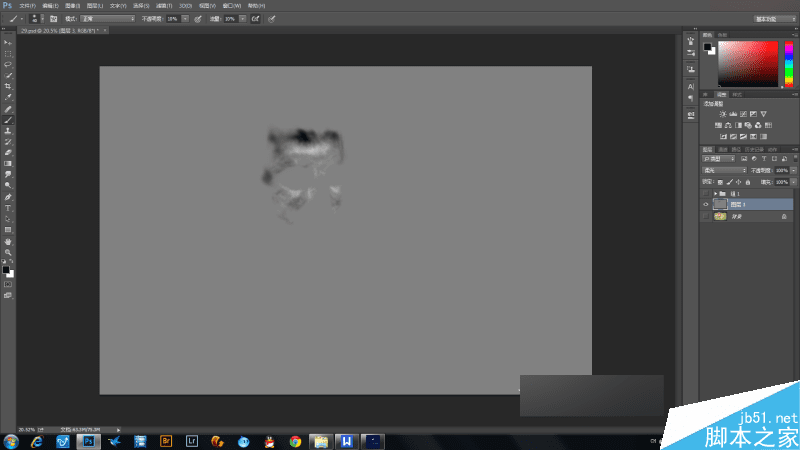Open the collapsed Character panel icon
Viewport: 800px width, 450px height.
click(x=691, y=87)
